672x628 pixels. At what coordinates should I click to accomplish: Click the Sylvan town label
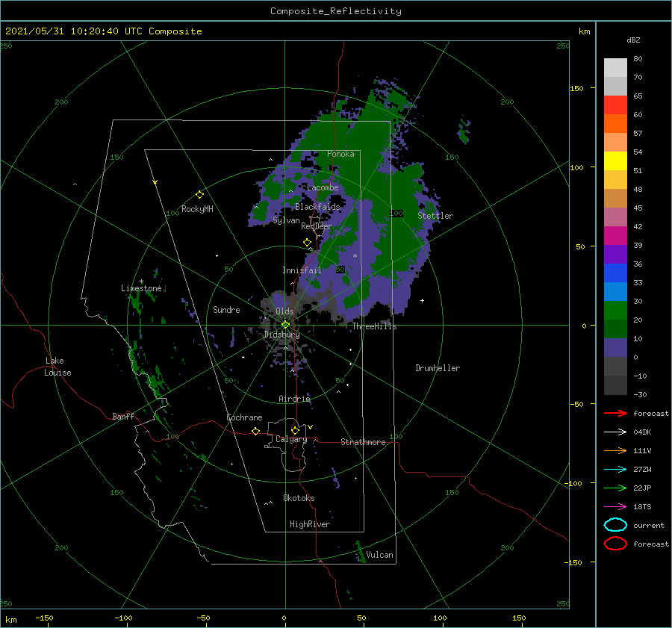tap(286, 220)
